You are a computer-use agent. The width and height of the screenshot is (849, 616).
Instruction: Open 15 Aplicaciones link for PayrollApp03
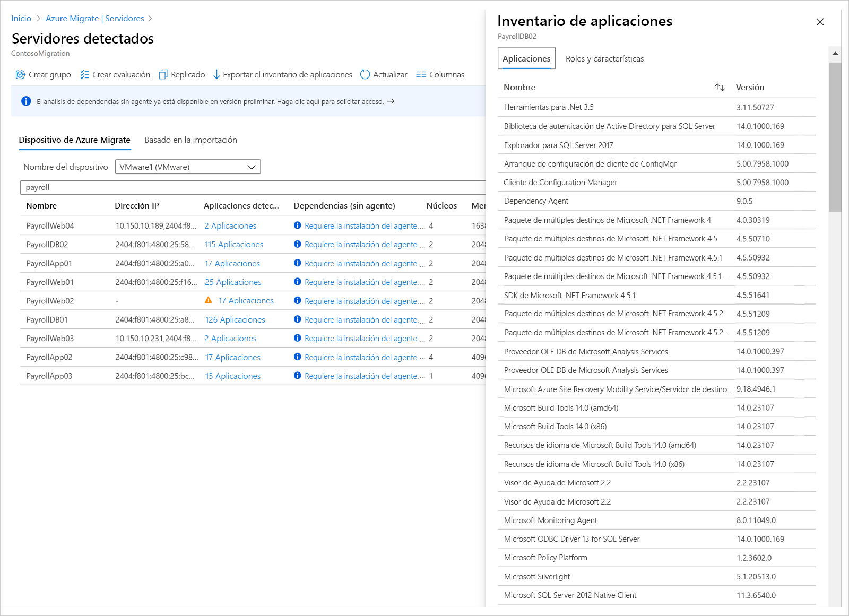(x=233, y=376)
